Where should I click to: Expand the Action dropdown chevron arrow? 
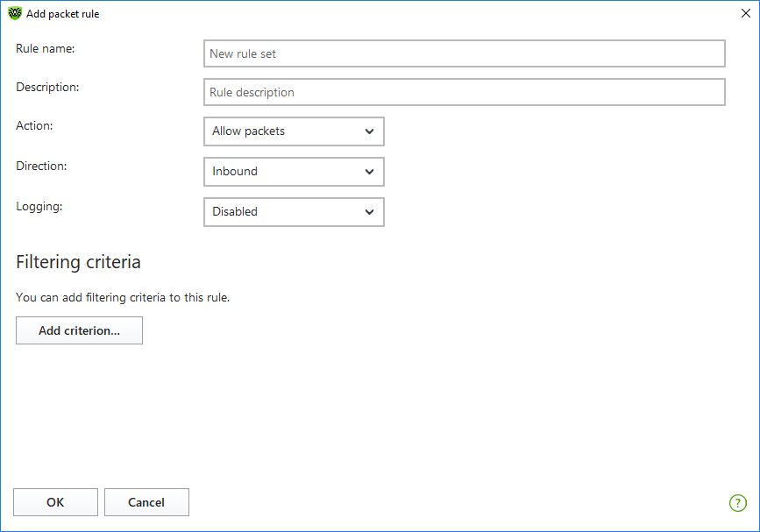369,131
